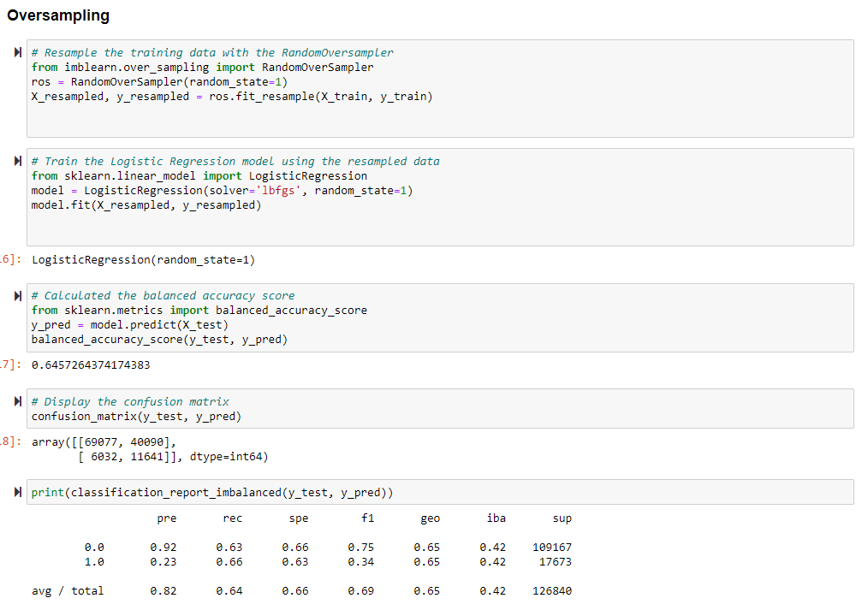Run the Logistic Regression training cell
Screen dimensions: 862x616
16,161
